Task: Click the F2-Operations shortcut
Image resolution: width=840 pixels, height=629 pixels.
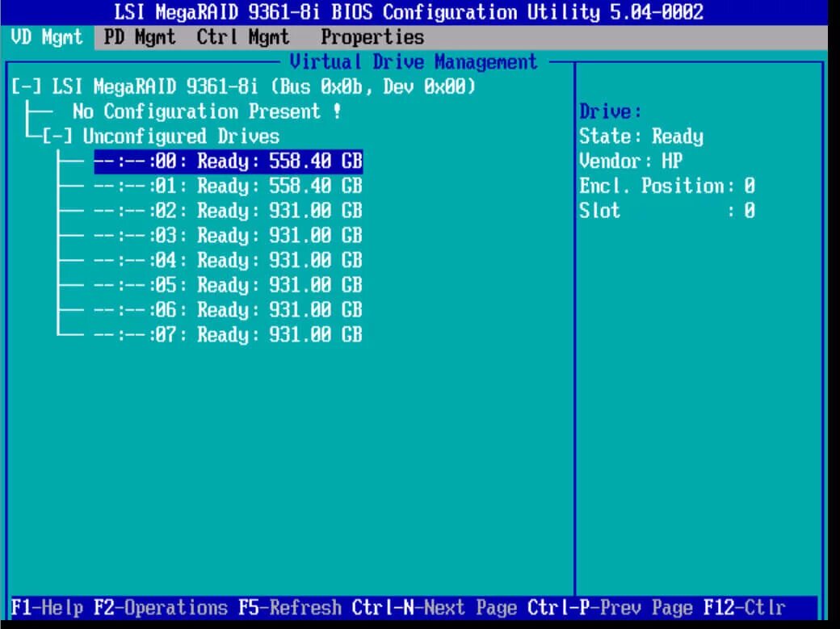Action: tap(161, 607)
